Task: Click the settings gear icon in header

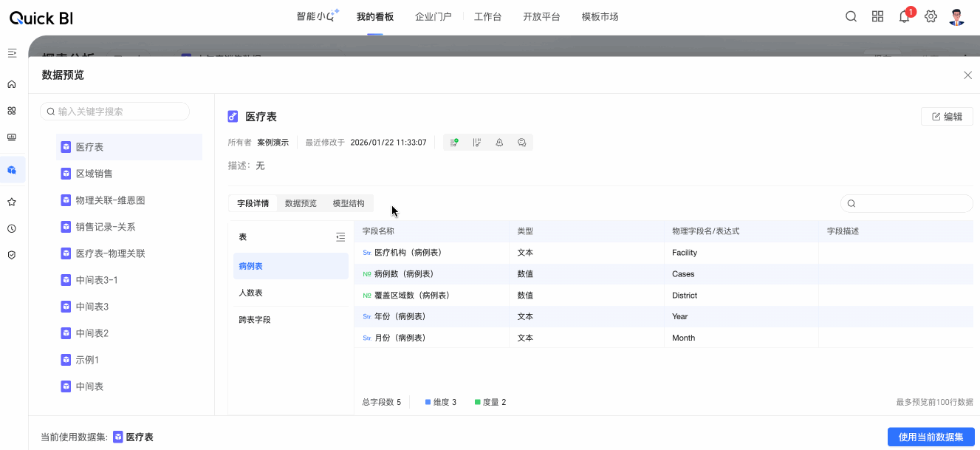Action: [x=931, y=17]
